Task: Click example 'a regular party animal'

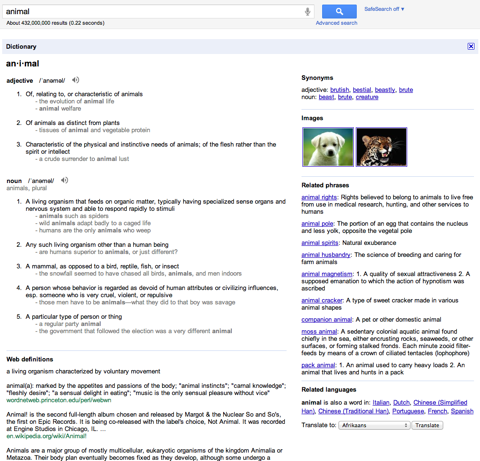Action: (x=70, y=324)
